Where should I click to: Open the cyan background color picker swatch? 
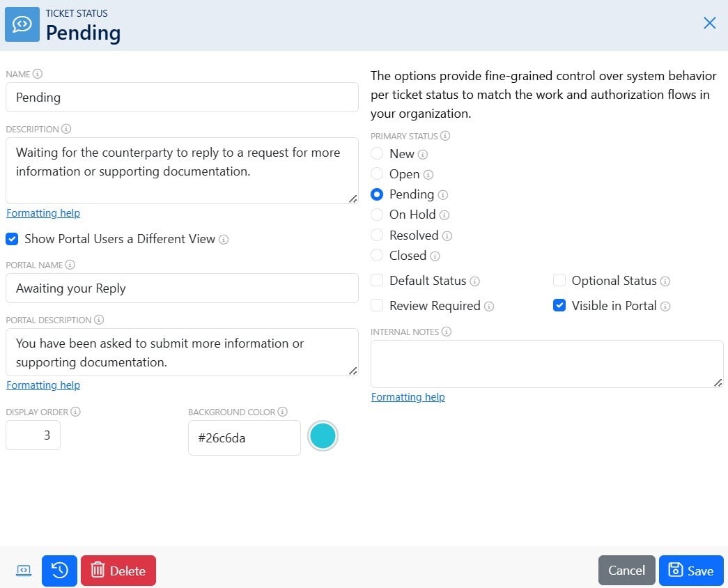(323, 436)
